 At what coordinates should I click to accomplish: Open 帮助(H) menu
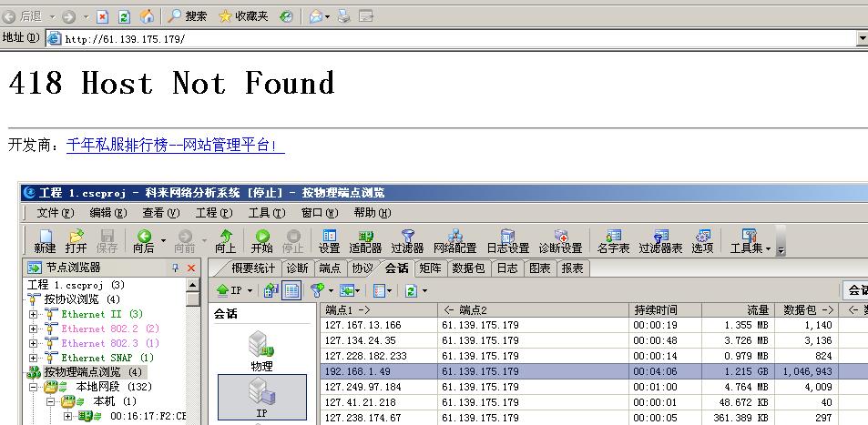(373, 213)
